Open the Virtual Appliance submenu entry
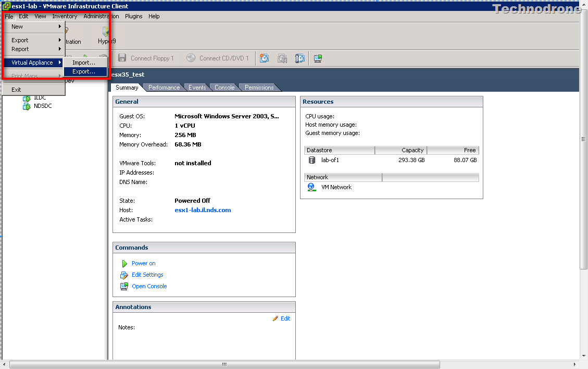 click(x=34, y=63)
